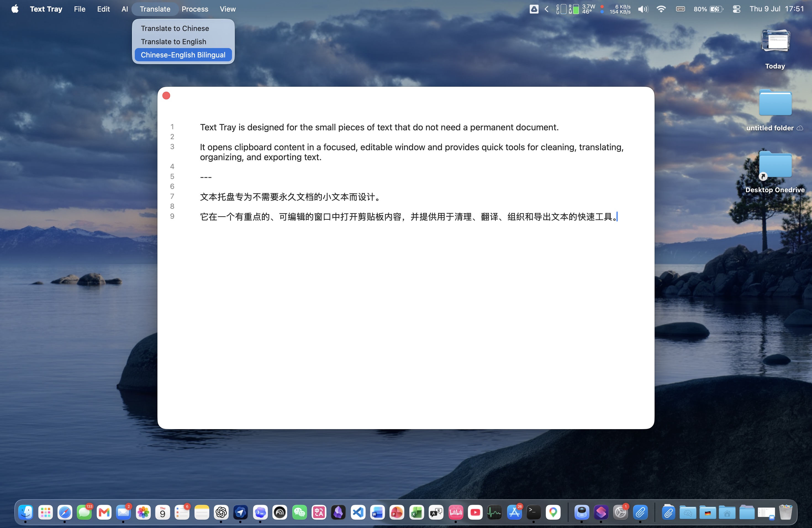
Task: Open ChatGPT from the Dock
Action: pos(221,512)
